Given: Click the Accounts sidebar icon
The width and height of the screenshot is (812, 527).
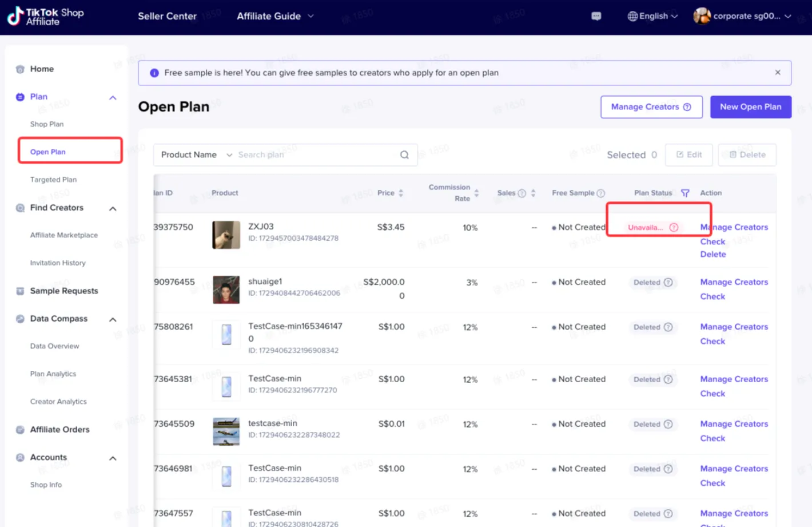Looking at the screenshot, I should [x=20, y=458].
